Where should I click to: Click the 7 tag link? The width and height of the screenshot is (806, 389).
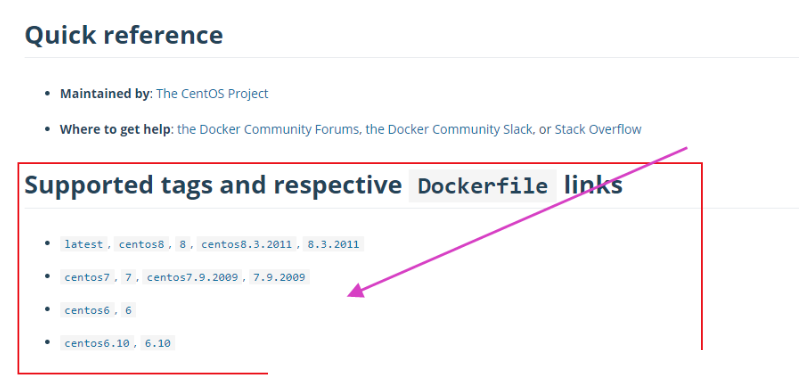tap(128, 277)
